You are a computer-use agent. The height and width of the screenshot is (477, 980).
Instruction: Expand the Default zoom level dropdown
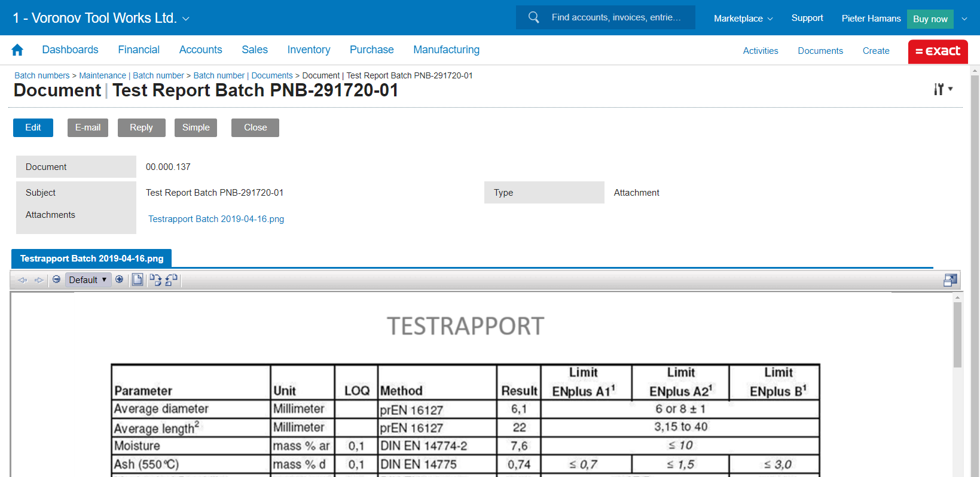coord(88,279)
